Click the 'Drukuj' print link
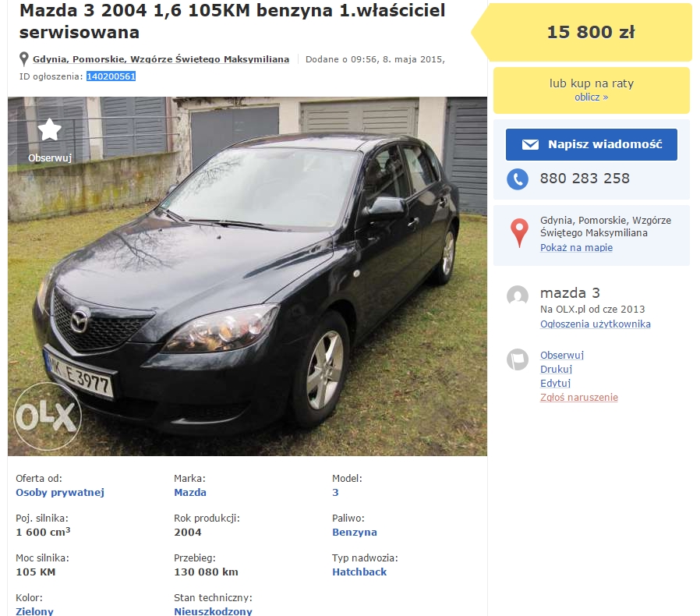700x616 pixels. pos(556,369)
